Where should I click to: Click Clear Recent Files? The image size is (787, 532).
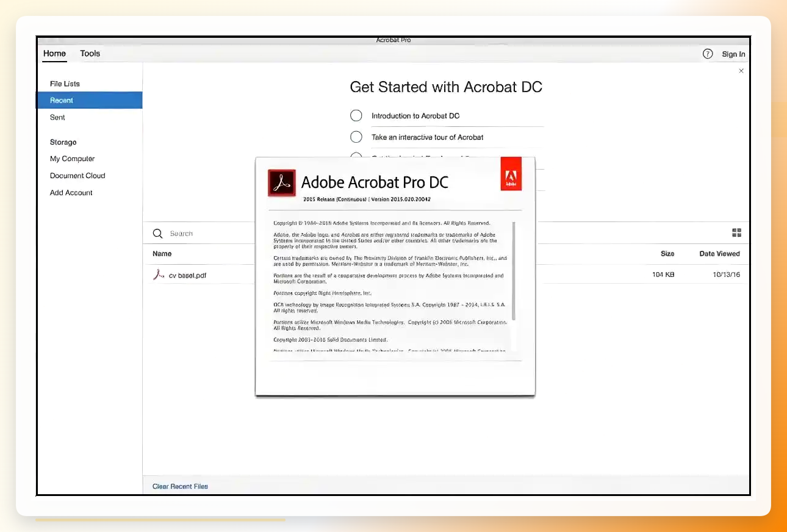(180, 486)
